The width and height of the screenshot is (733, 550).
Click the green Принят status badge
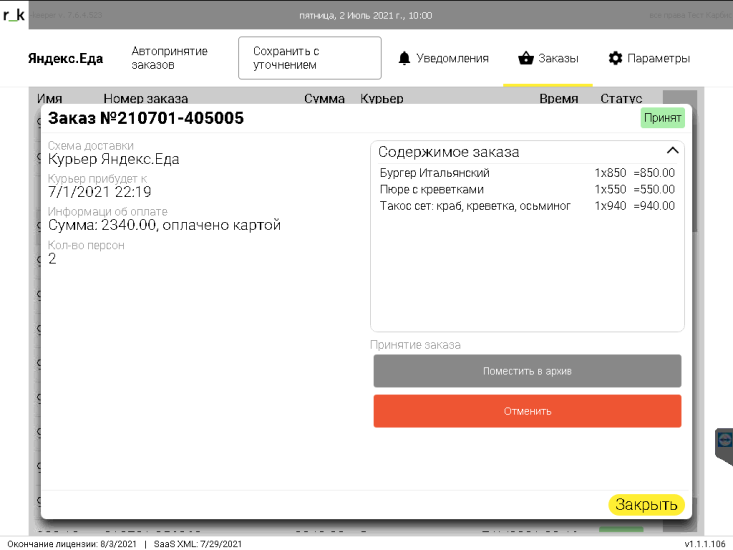pyautogui.click(x=662, y=118)
